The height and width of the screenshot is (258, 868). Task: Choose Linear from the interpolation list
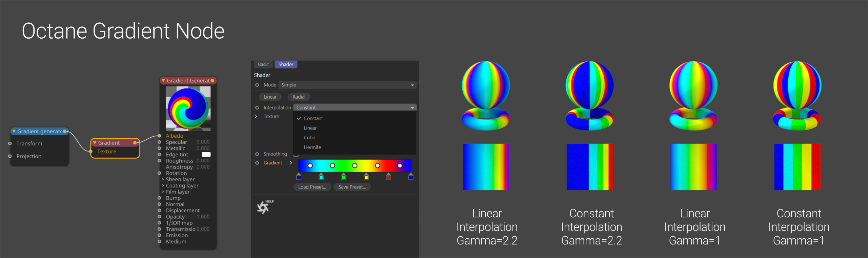tap(310, 128)
